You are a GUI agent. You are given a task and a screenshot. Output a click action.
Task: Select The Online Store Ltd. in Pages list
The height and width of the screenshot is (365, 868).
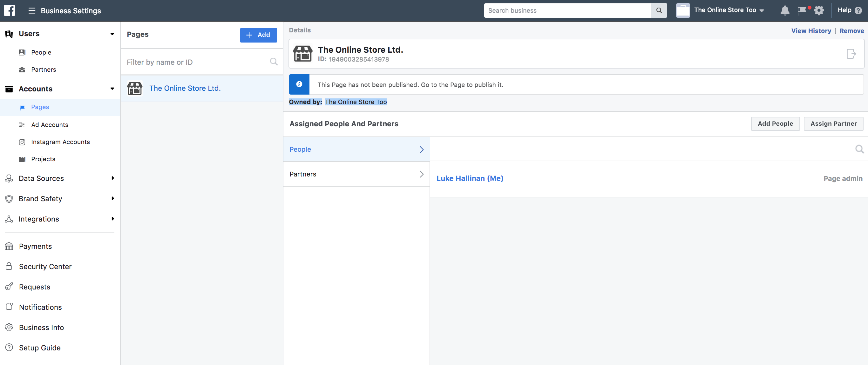[x=201, y=88]
